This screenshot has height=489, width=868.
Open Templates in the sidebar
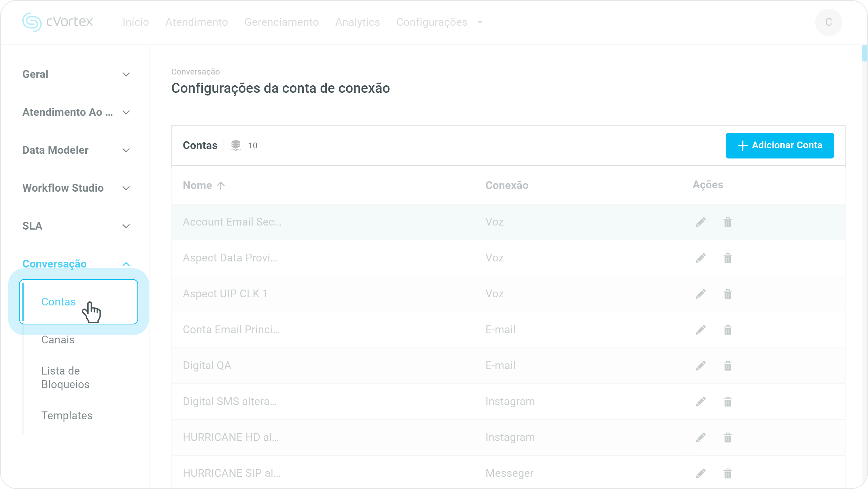click(67, 416)
